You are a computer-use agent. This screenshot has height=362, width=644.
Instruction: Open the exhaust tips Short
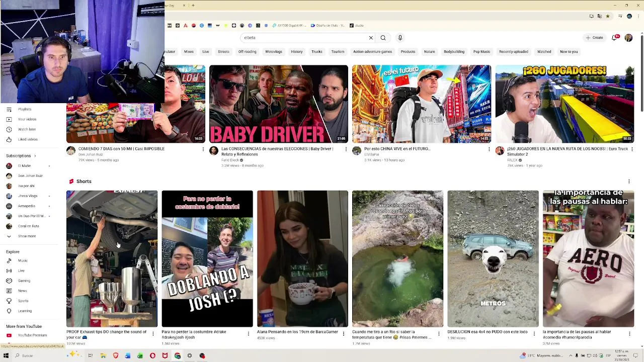coord(112,259)
